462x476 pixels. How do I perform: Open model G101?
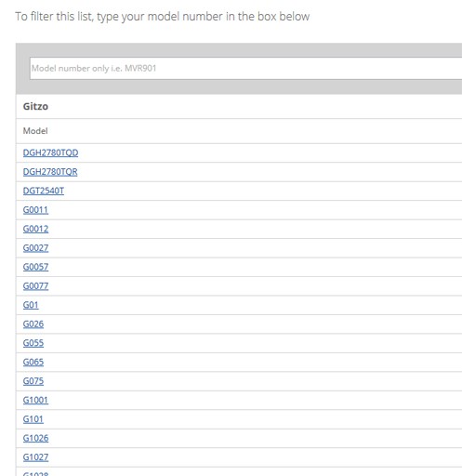(x=33, y=419)
